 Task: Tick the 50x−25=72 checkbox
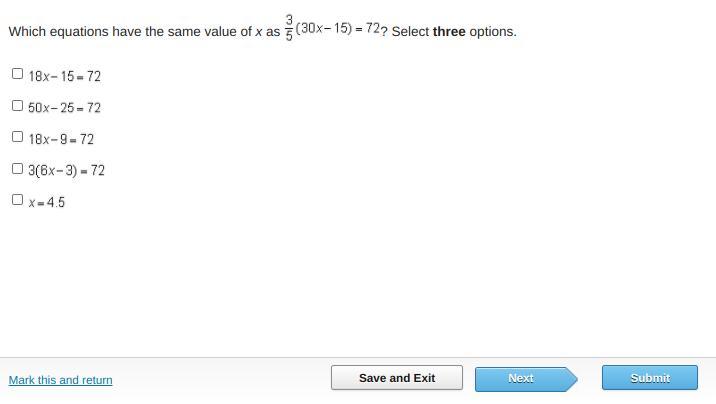click(17, 106)
